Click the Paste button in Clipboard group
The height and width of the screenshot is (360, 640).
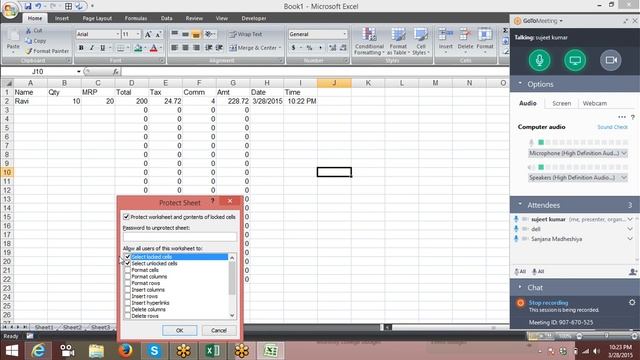pos(13,40)
